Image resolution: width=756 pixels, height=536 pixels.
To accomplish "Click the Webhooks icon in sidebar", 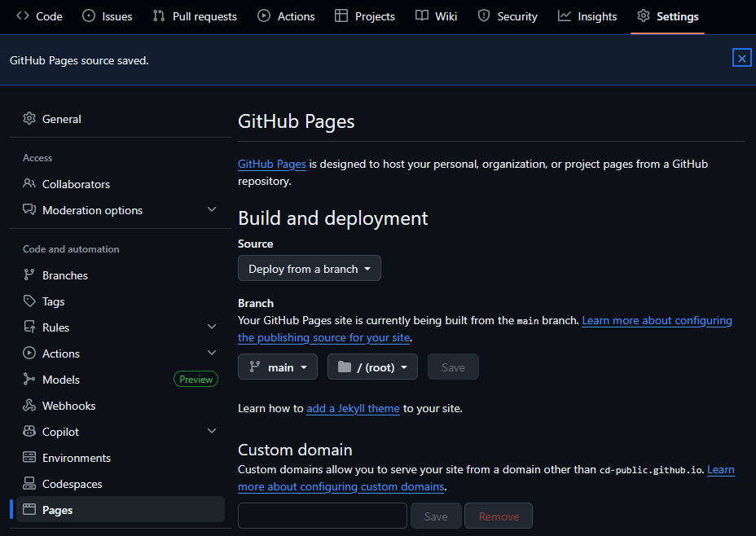I will pyautogui.click(x=29, y=406).
